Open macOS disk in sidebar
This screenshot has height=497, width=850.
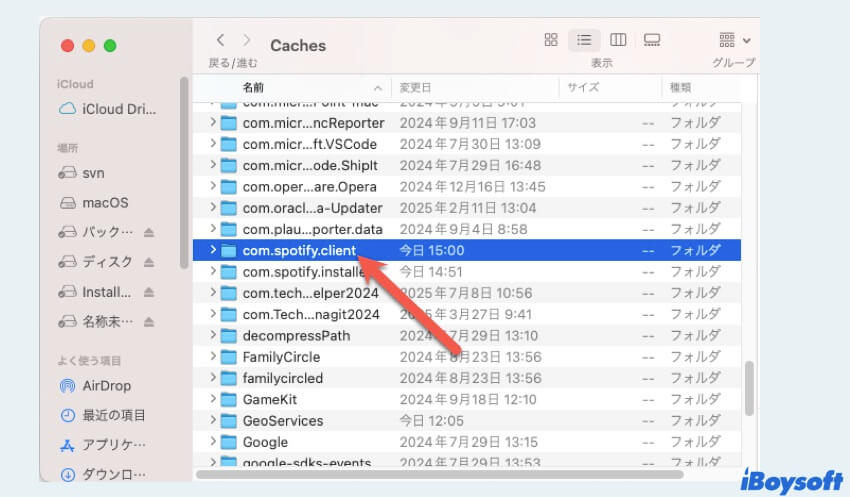click(x=94, y=203)
